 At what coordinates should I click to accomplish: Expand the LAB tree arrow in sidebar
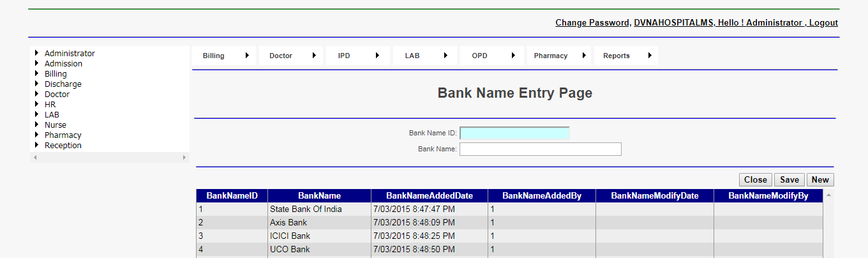(36, 114)
